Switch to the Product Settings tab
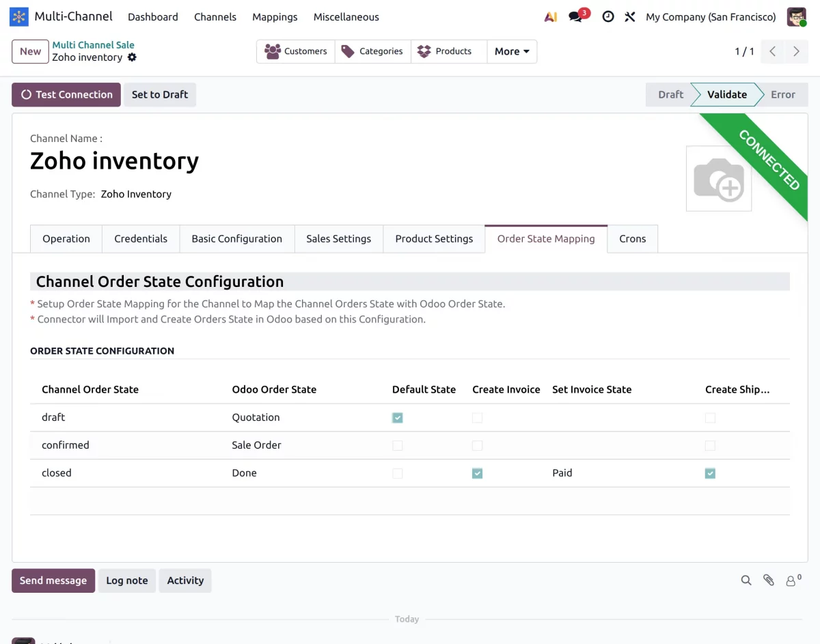820x644 pixels. point(434,239)
